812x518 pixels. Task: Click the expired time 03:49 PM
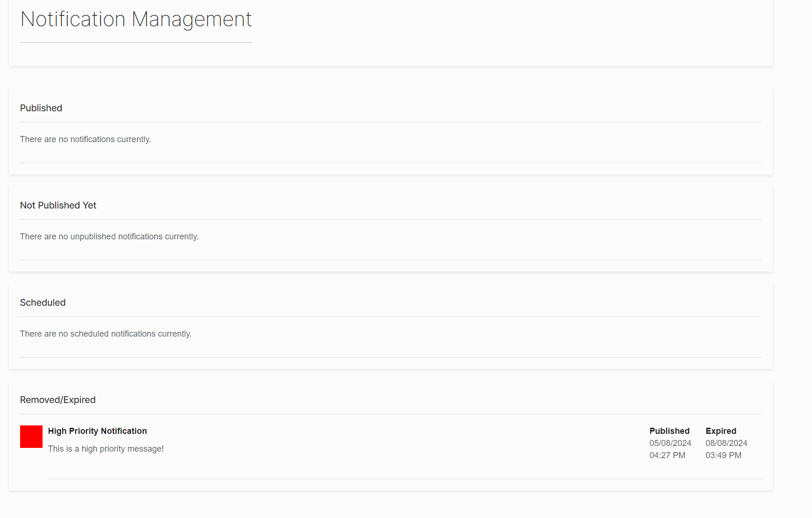pos(723,455)
